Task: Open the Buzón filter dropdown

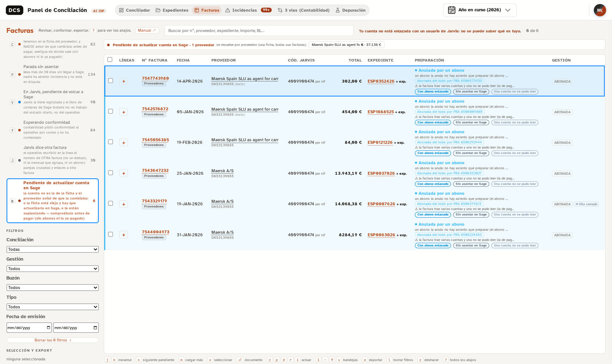Action: click(52, 288)
